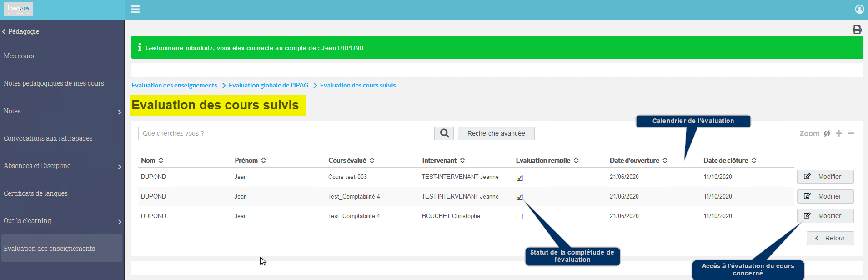Viewport: 868px width, 280px height.
Task: Toggle evaluation checkbox for Cours test 003
Action: tap(519, 178)
